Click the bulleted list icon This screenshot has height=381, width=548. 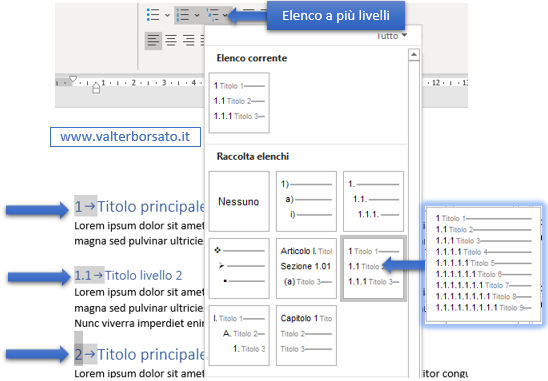tap(153, 15)
